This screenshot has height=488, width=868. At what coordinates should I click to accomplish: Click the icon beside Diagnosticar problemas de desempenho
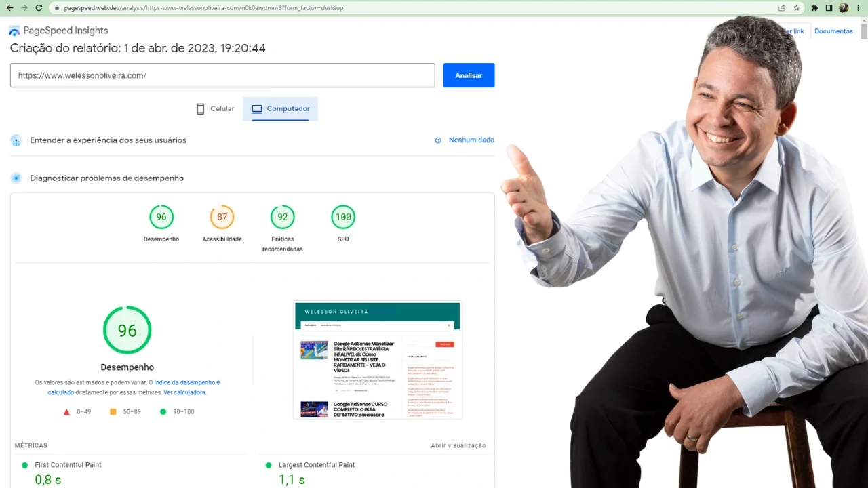tap(16, 178)
